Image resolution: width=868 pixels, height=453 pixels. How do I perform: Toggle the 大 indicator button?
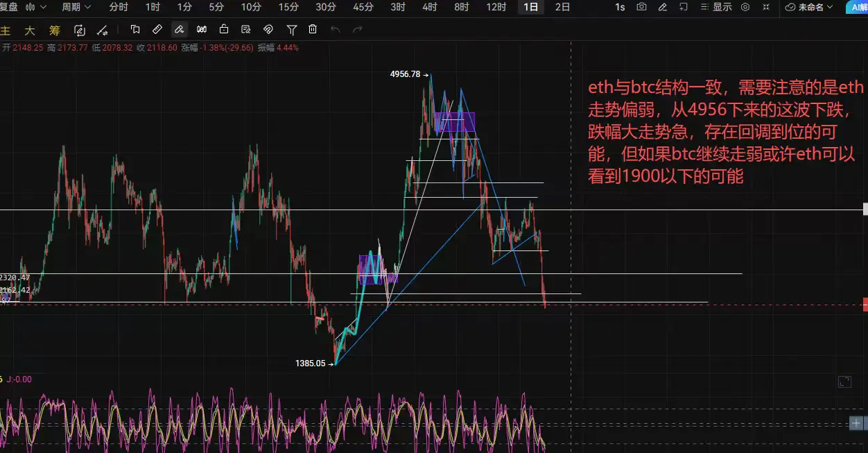30,31
